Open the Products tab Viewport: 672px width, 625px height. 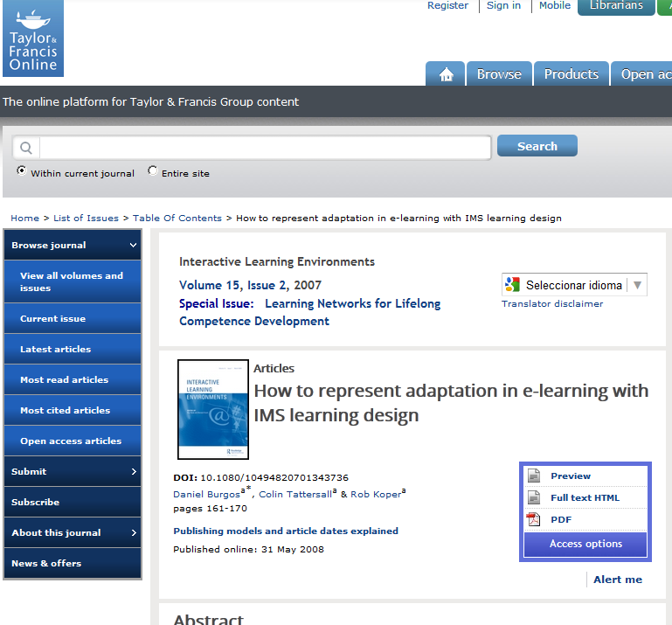[x=571, y=74]
